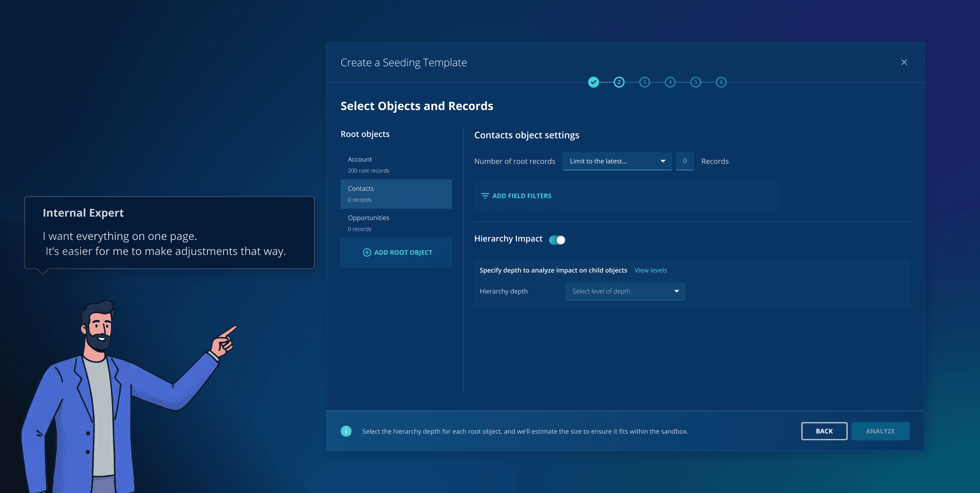Click the current step 2 indicator
Screen dimensions: 980x493
[619, 82]
